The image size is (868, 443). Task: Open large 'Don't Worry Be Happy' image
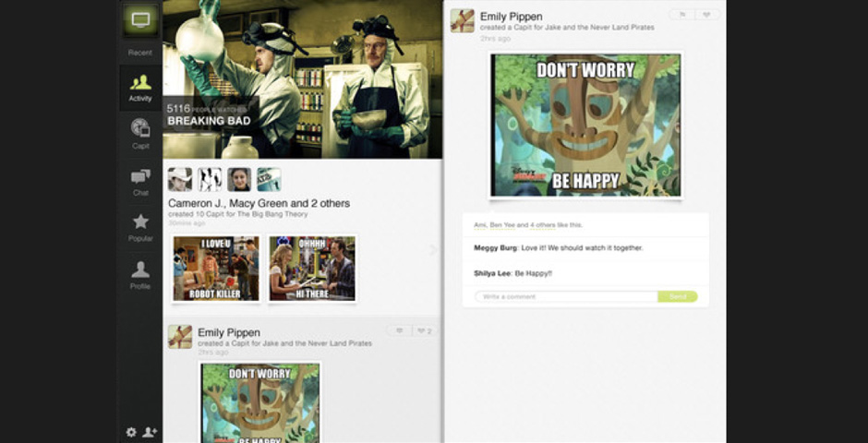click(x=585, y=126)
